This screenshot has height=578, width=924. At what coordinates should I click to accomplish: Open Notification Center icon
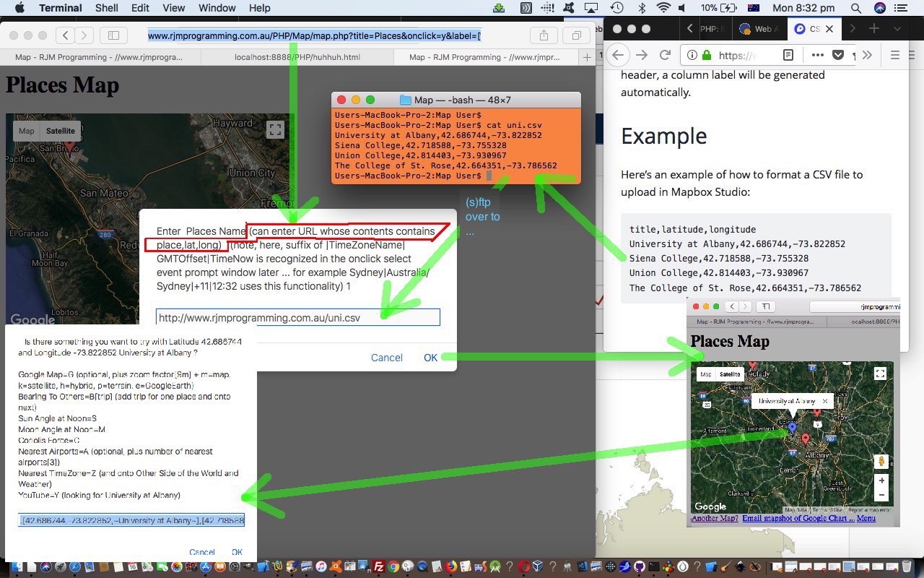coord(900,8)
